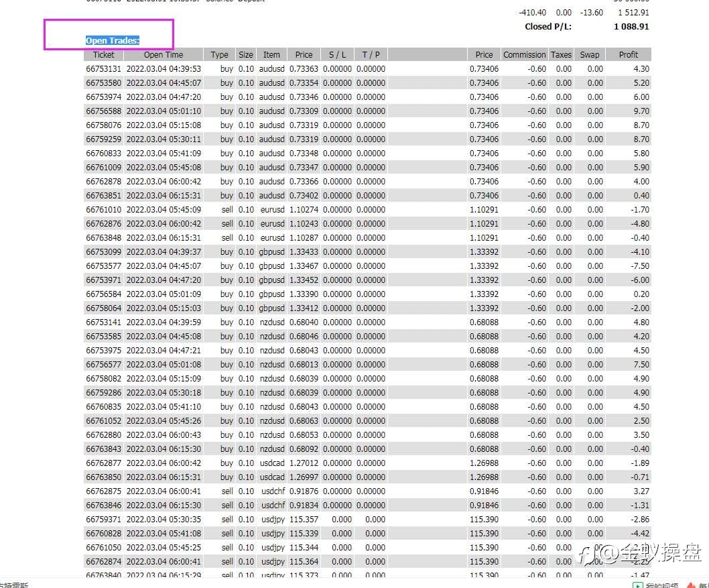Select ticket number 66756588
Viewport: 709px width, 588px height.
click(104, 111)
